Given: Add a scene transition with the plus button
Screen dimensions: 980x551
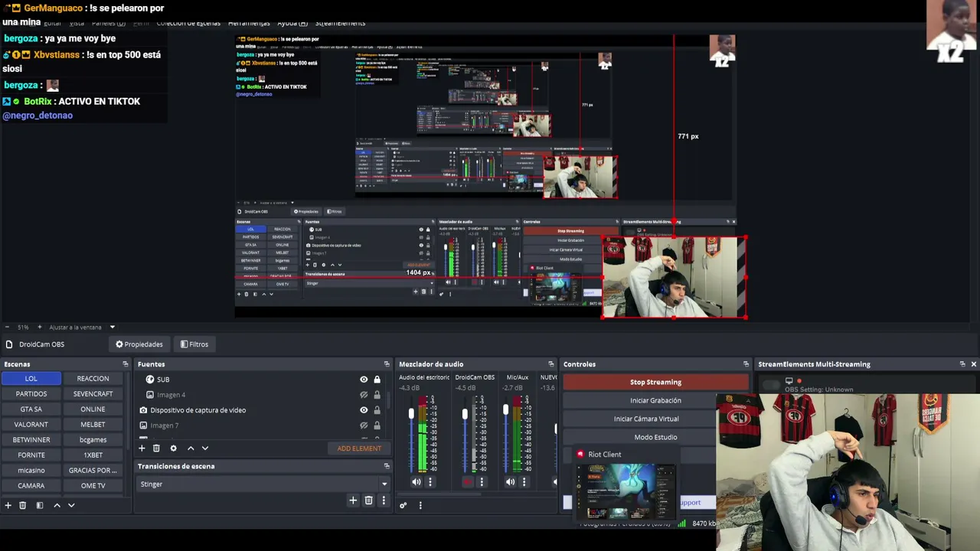Looking at the screenshot, I should [353, 500].
